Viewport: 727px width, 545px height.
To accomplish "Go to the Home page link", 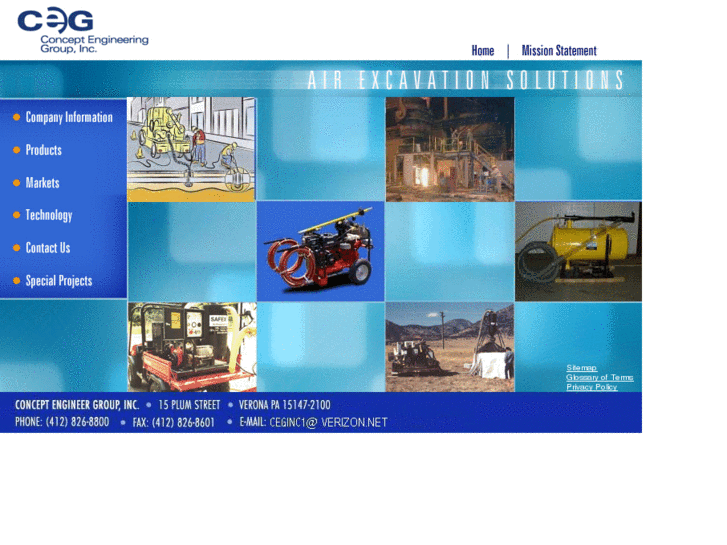I will click(x=483, y=51).
